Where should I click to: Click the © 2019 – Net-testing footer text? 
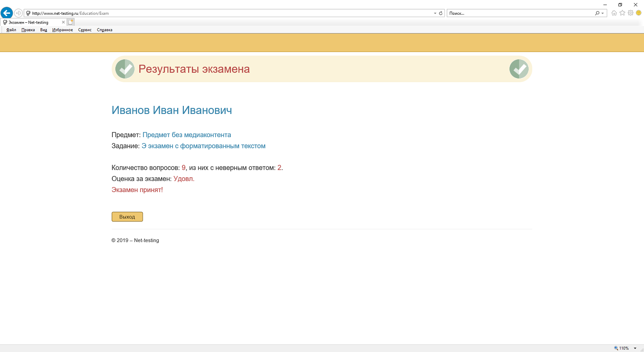coord(135,240)
